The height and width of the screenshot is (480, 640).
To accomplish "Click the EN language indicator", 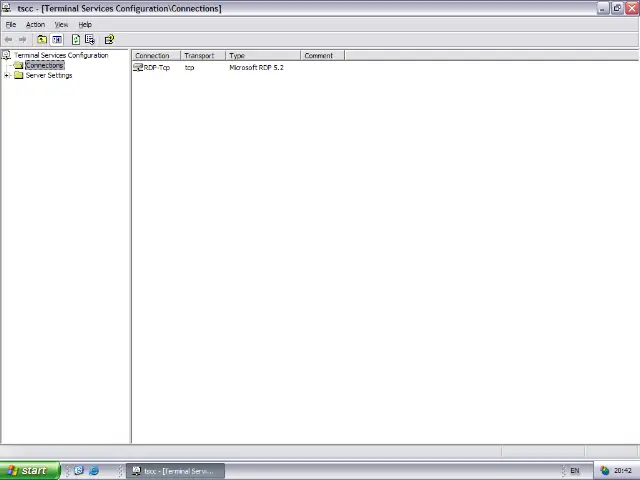I will (x=575, y=471).
